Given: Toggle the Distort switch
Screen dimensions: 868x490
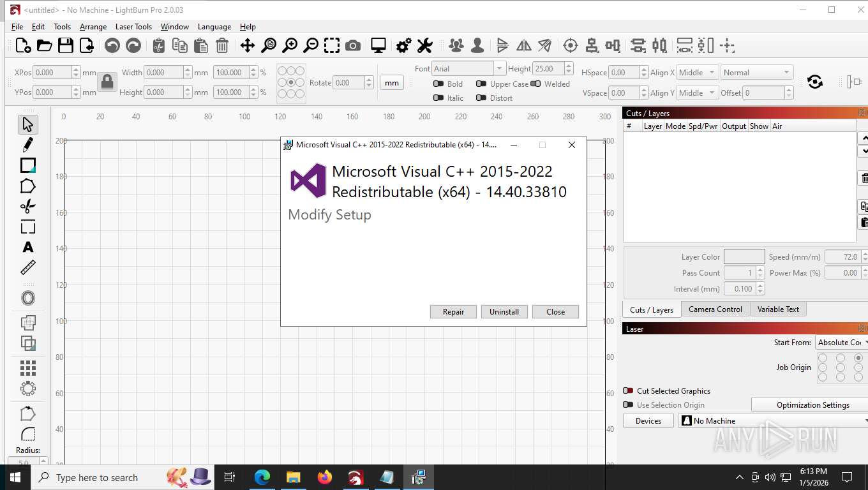Looking at the screenshot, I should tap(481, 98).
